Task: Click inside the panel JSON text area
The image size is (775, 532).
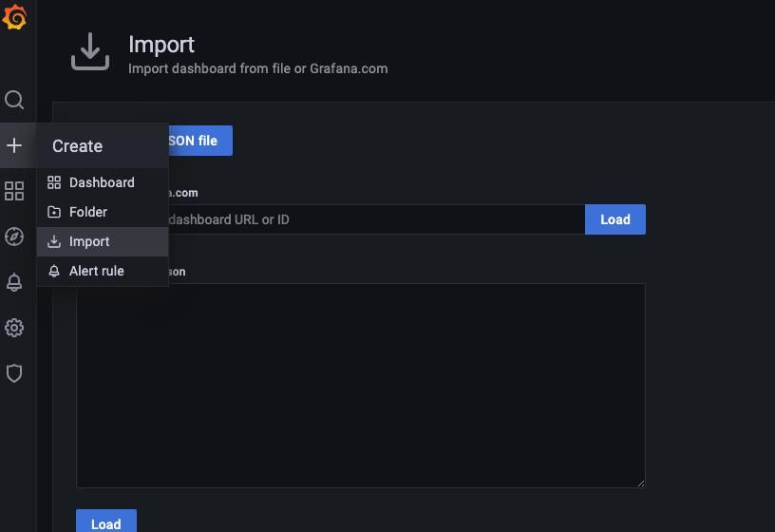Action: (x=361, y=386)
